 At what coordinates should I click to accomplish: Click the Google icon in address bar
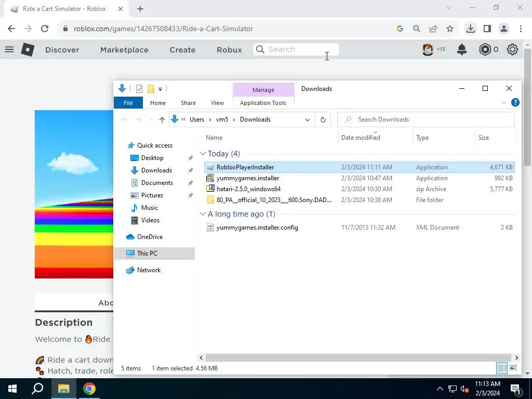coord(400,29)
